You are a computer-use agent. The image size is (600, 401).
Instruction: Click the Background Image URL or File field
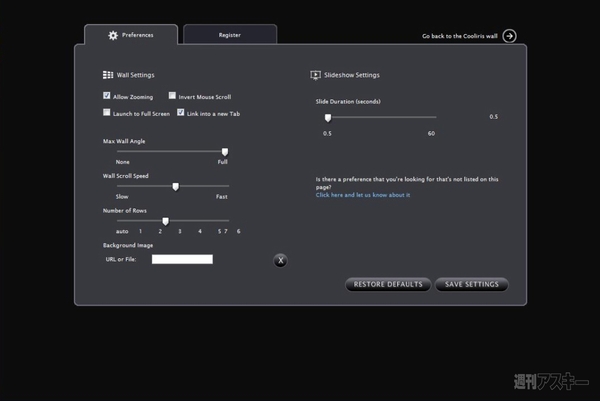click(182, 259)
